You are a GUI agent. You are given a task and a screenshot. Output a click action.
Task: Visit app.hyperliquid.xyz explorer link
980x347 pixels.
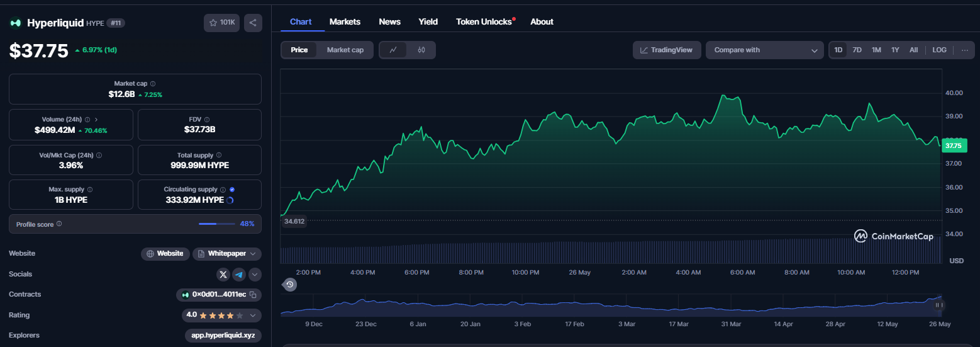click(223, 336)
